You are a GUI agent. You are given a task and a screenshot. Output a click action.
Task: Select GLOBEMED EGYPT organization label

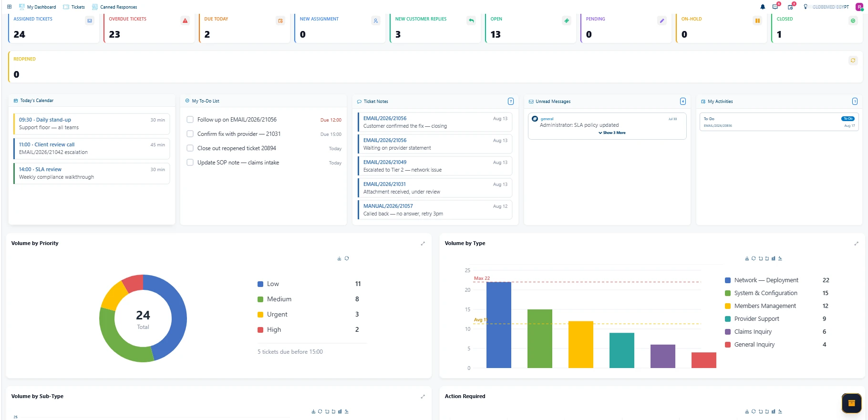pos(831,7)
